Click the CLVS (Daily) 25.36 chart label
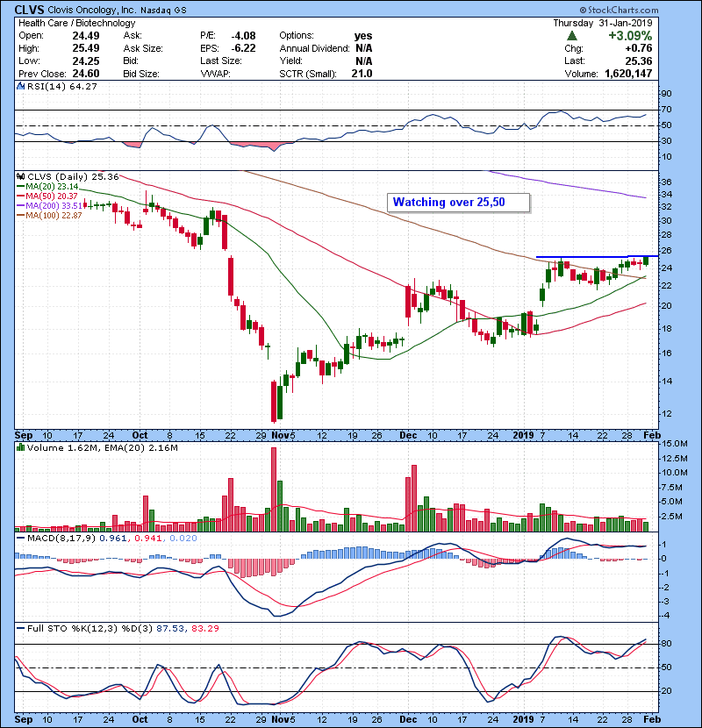The image size is (702, 728). [73, 176]
